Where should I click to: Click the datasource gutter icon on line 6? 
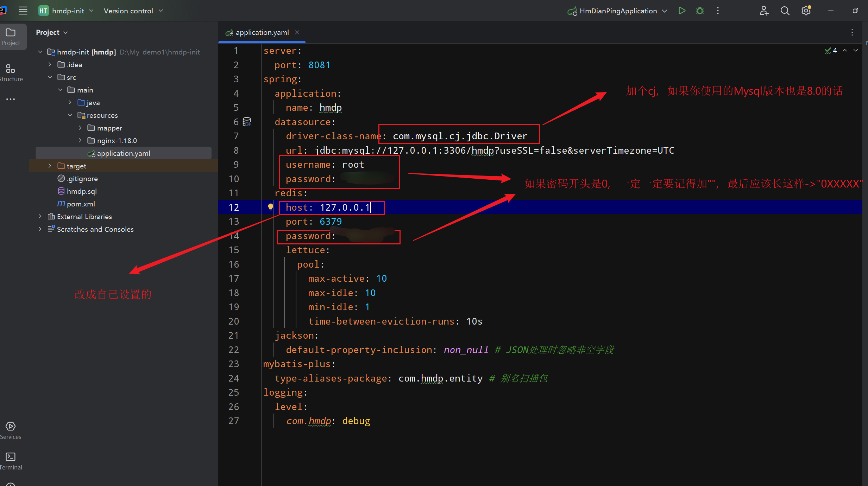point(247,122)
